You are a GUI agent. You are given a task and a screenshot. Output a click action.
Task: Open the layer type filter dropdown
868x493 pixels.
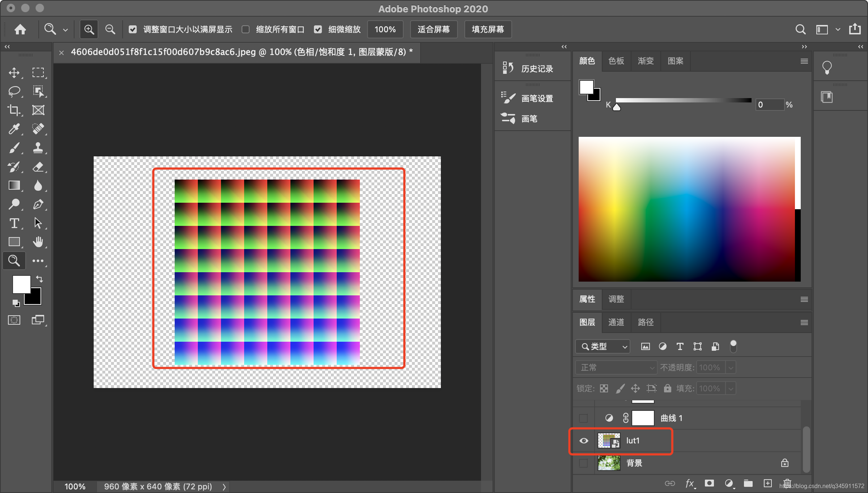(x=603, y=346)
